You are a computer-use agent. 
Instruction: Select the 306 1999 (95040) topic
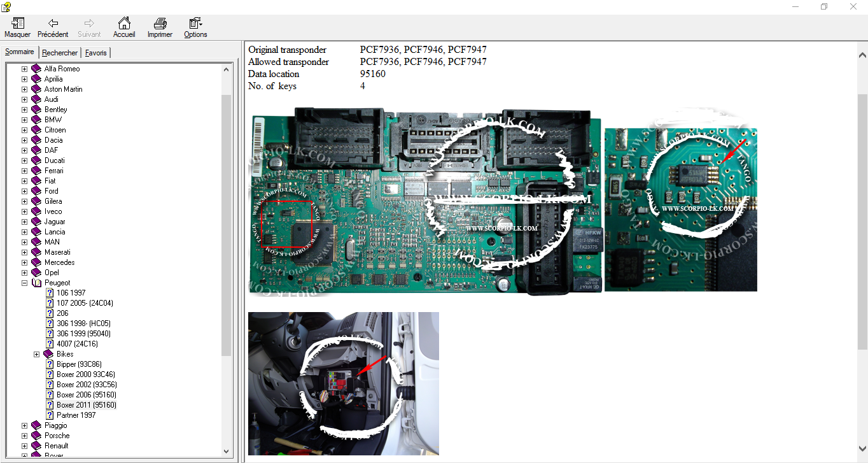tap(83, 334)
